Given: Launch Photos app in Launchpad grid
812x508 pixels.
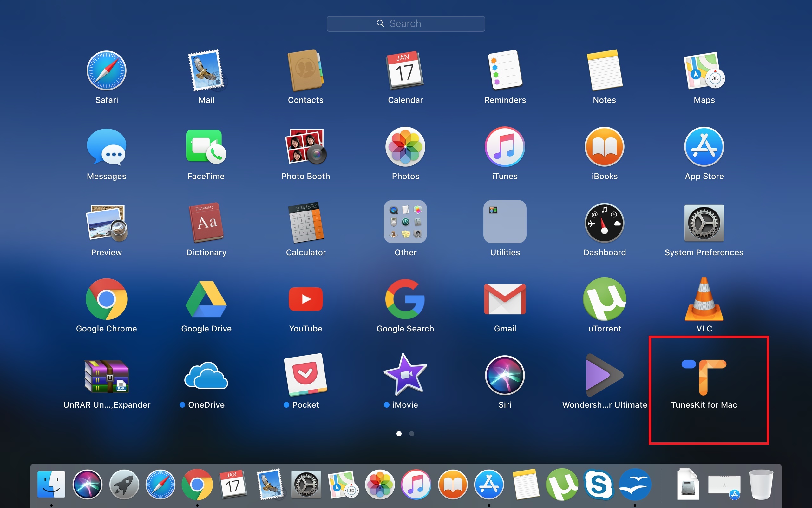Looking at the screenshot, I should click(x=405, y=147).
